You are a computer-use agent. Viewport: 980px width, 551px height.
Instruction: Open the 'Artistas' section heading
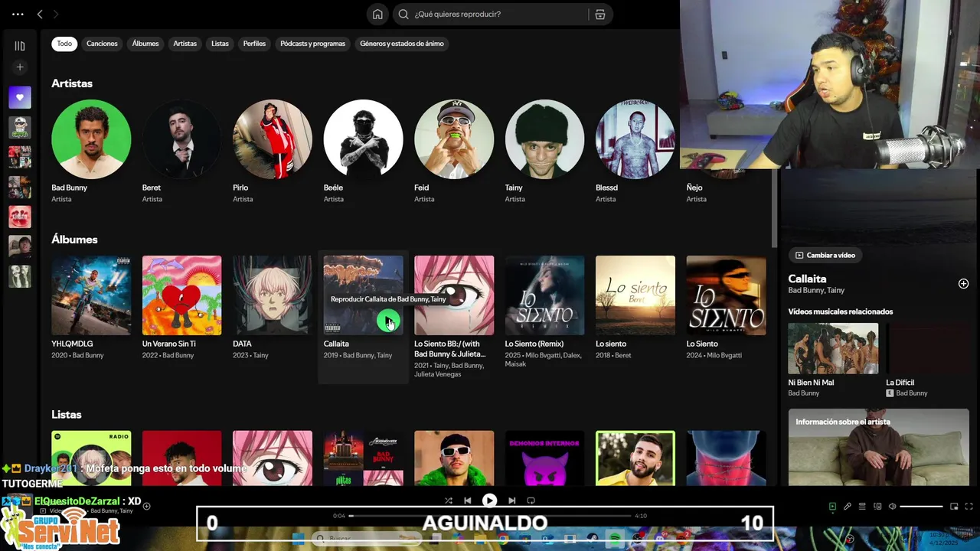point(72,83)
